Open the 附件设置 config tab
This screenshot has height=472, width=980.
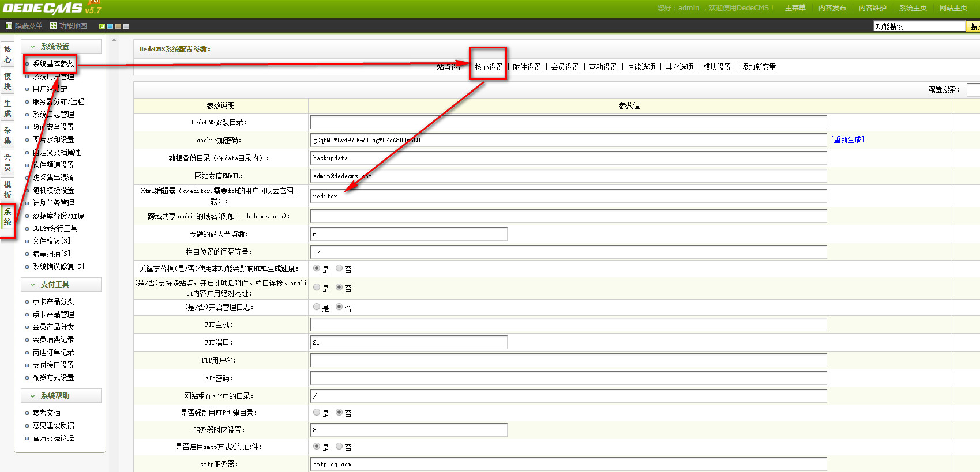point(527,67)
